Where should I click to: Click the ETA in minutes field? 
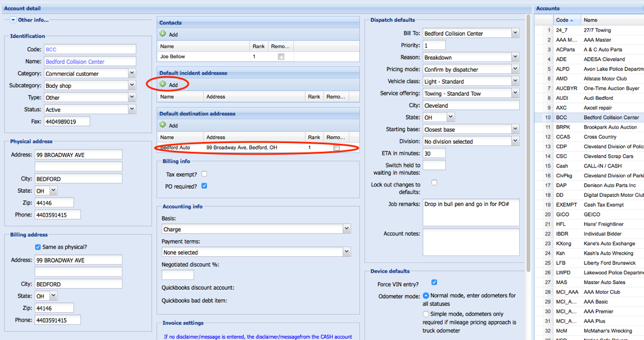coord(434,154)
